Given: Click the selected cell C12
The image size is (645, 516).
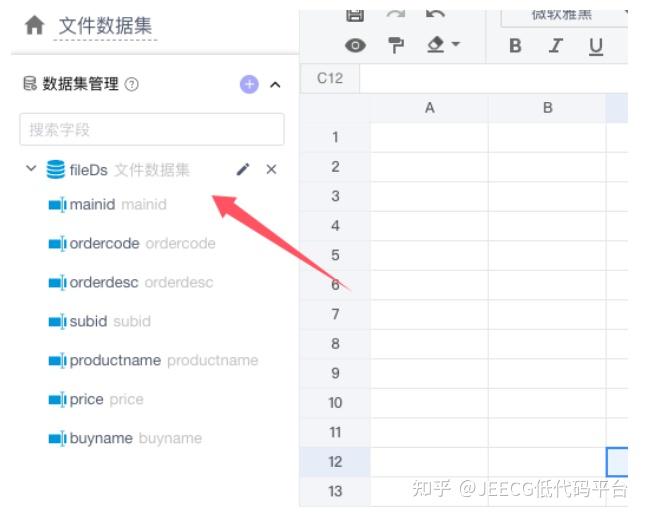Looking at the screenshot, I should 617,462.
